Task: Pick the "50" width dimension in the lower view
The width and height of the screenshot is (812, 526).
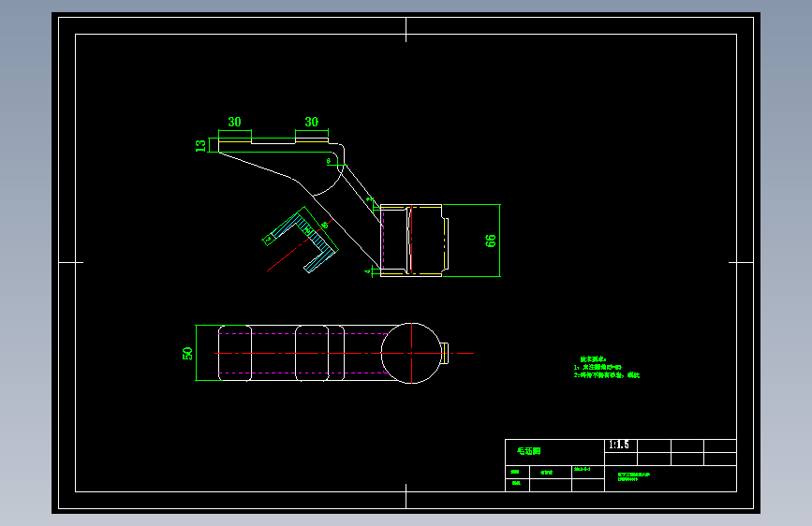Action: [x=187, y=354]
